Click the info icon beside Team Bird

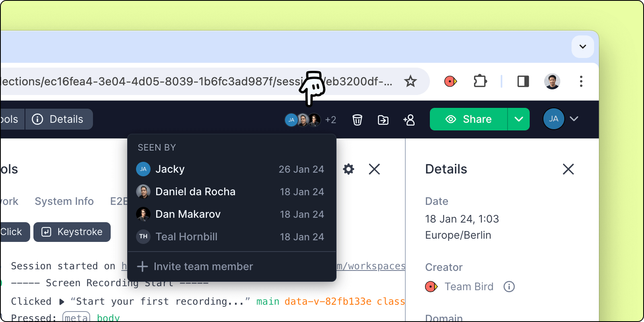tap(509, 287)
